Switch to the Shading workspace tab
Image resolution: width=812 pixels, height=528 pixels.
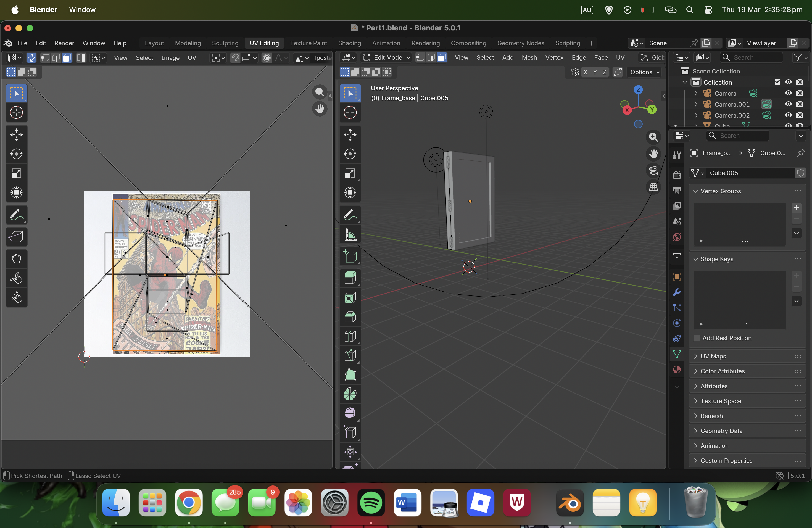click(x=349, y=43)
